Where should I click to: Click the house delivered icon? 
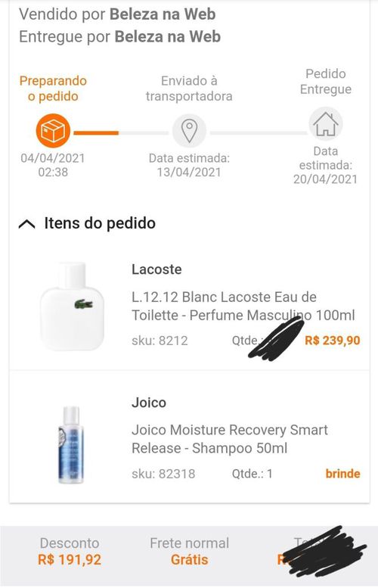coord(326,124)
